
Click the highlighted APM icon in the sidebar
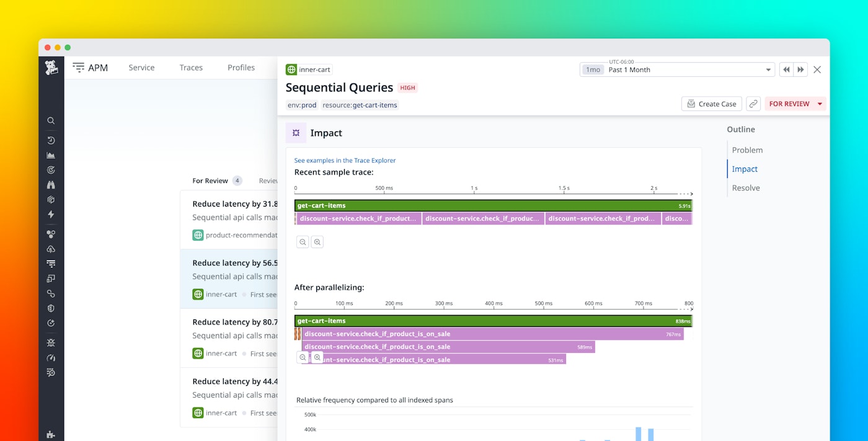point(51,263)
